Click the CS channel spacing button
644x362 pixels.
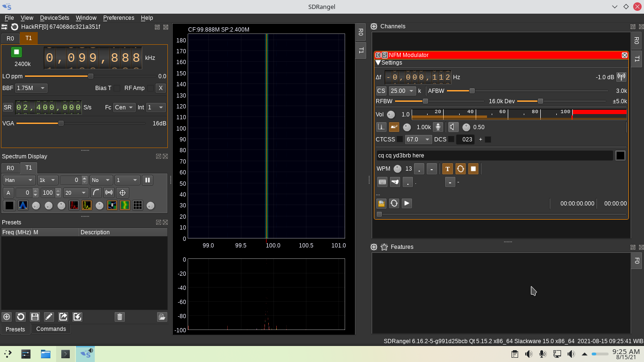point(381,91)
